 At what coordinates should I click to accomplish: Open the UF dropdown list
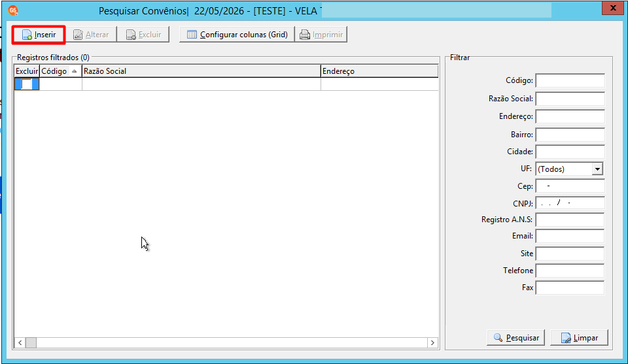point(597,169)
